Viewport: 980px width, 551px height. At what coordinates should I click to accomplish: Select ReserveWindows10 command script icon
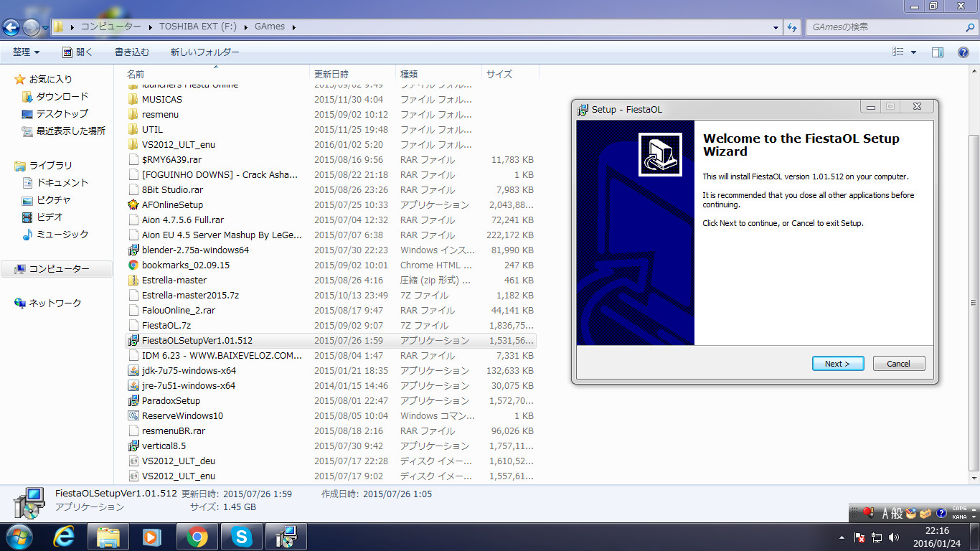point(133,415)
